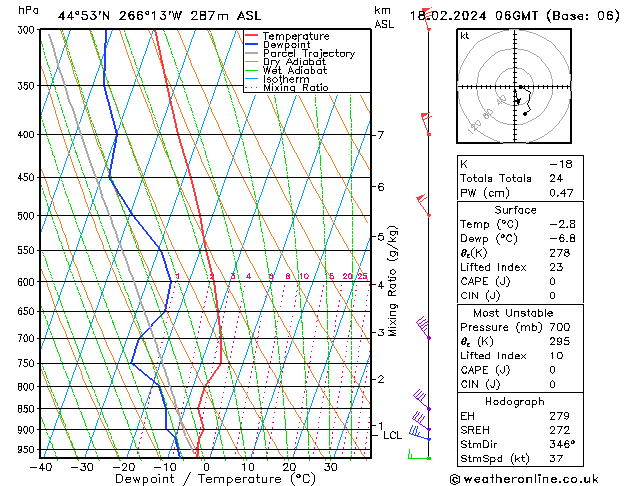The width and height of the screenshot is (629, 486).
Task: Select the StmSpd (kt) value 37
Action: (x=556, y=458)
